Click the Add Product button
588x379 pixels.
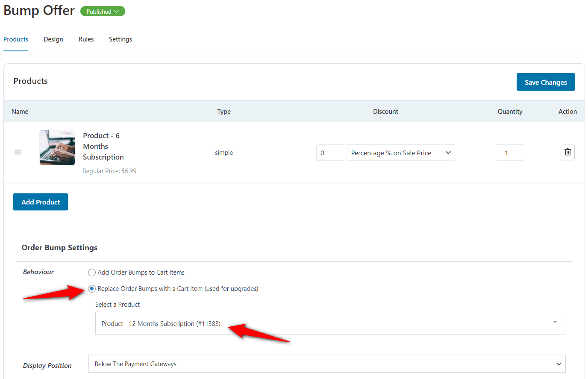click(41, 202)
